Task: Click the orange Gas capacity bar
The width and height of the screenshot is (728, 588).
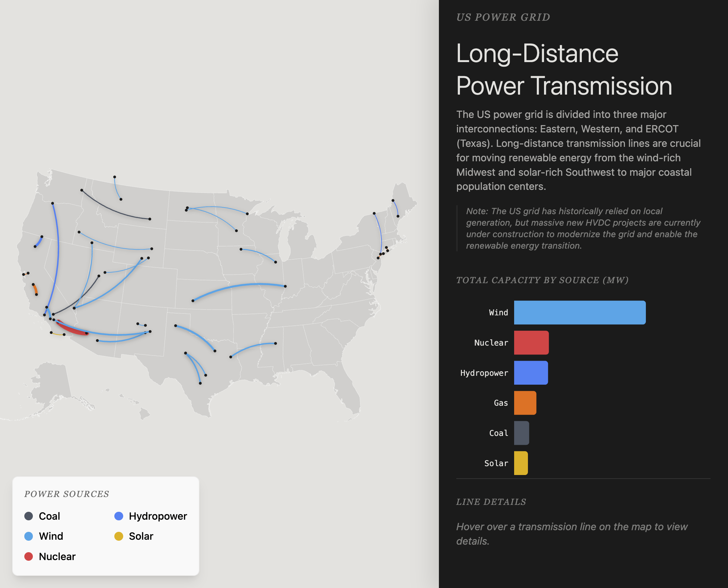Action: tap(525, 403)
